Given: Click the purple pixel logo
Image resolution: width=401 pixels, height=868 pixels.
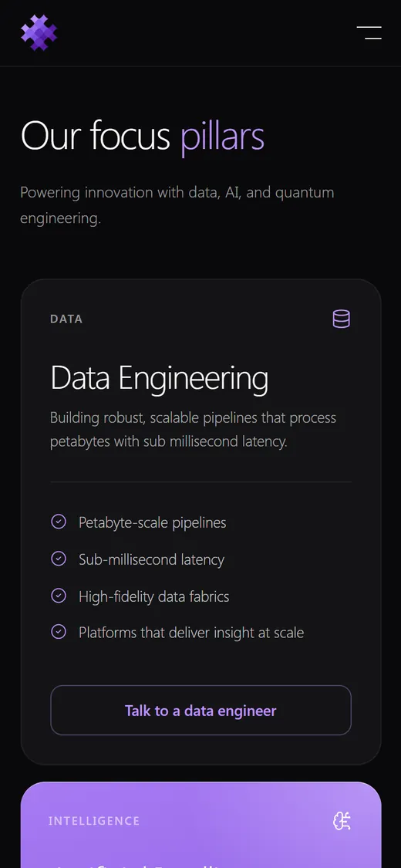Looking at the screenshot, I should click(x=39, y=32).
